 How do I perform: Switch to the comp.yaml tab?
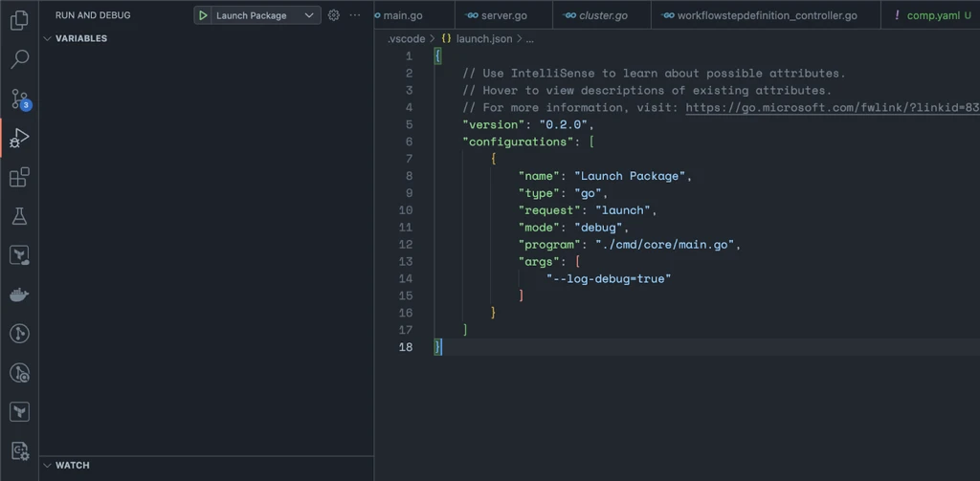click(x=931, y=15)
